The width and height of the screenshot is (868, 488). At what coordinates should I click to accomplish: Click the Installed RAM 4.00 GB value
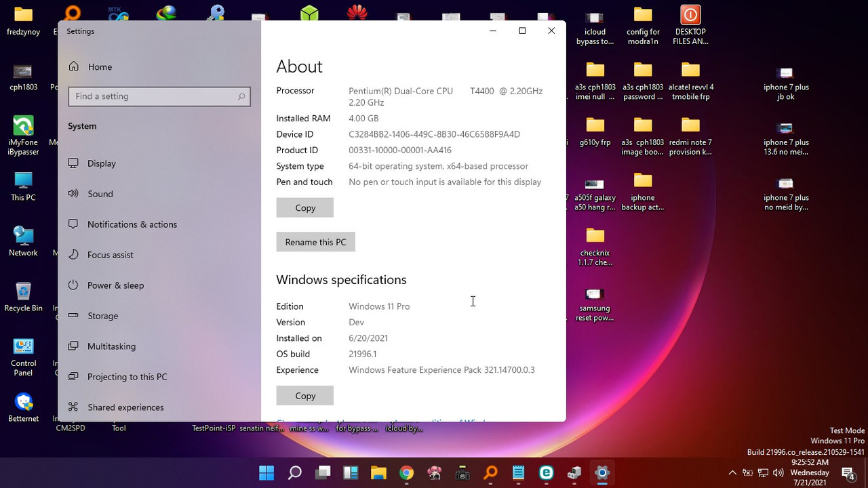click(363, 119)
